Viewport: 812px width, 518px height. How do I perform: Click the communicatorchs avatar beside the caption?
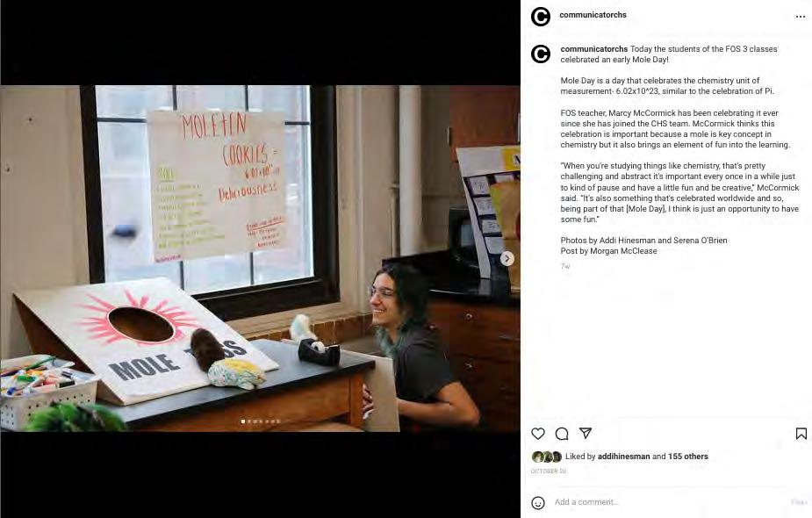[x=541, y=54]
